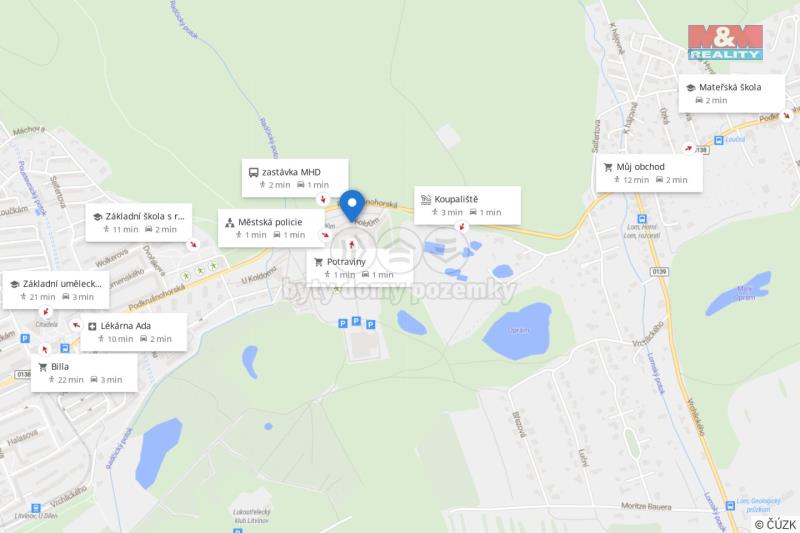Image resolution: width=800 pixels, height=533 pixels.
Task: Open the zastávka MHD info card
Action: (295, 178)
